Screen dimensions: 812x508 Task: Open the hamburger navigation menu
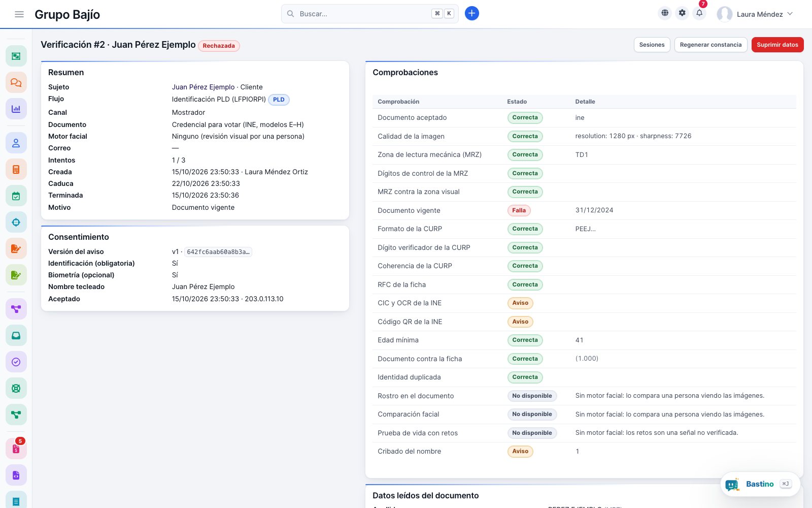[19, 14]
